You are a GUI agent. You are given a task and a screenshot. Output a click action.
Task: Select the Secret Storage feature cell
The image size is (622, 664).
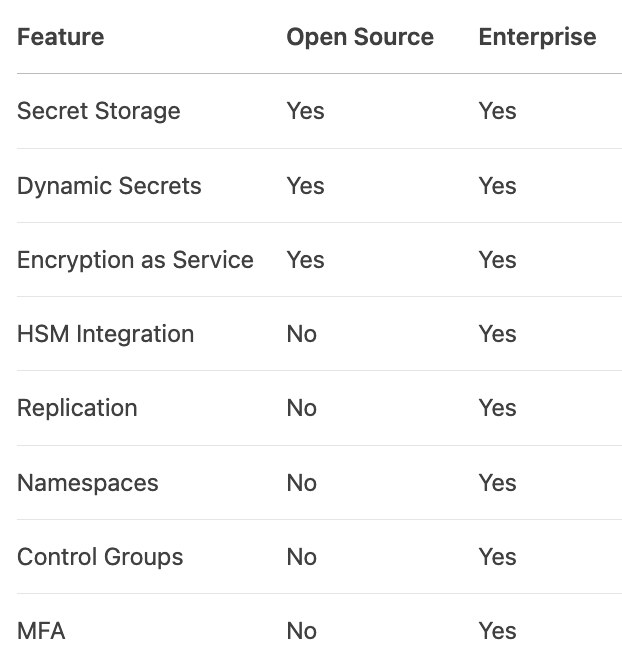[x=99, y=111]
